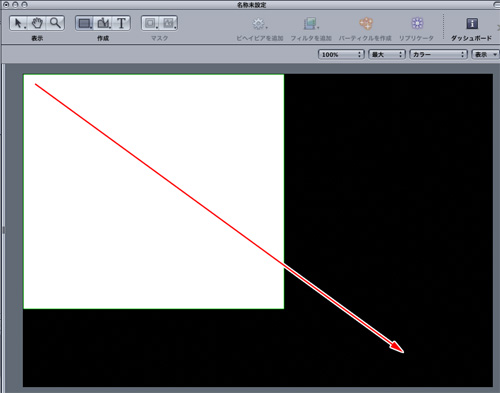Click the Add Filter icon

pos(311,24)
